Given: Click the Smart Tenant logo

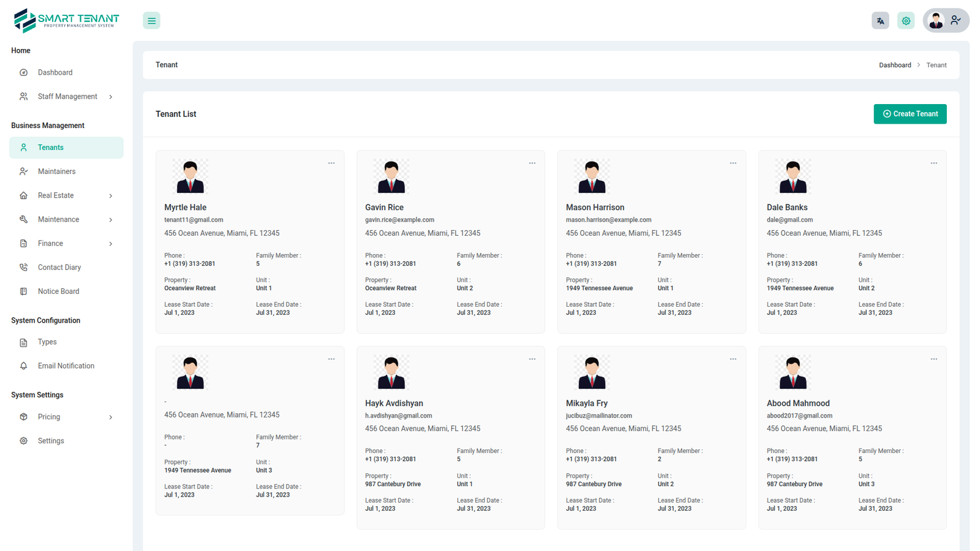Looking at the screenshot, I should click(66, 20).
